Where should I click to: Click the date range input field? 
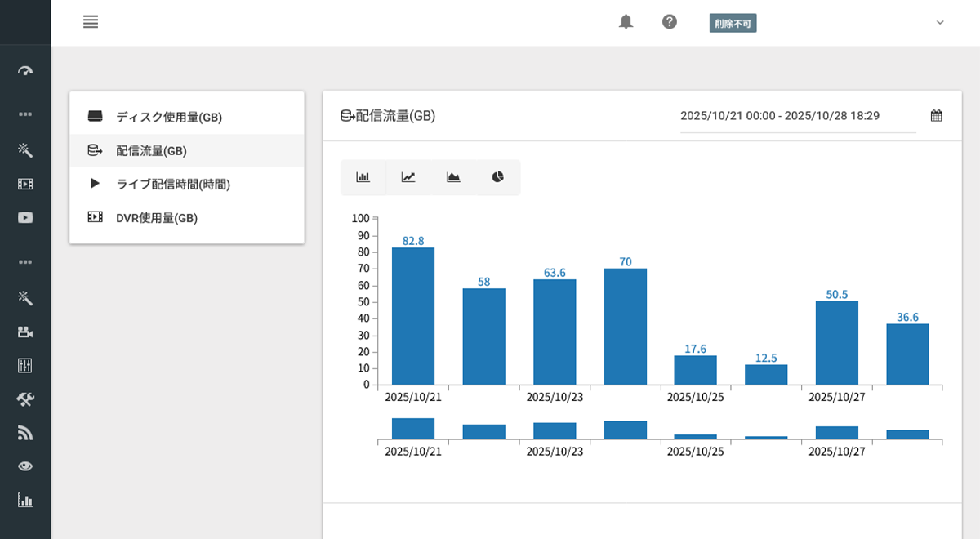797,116
